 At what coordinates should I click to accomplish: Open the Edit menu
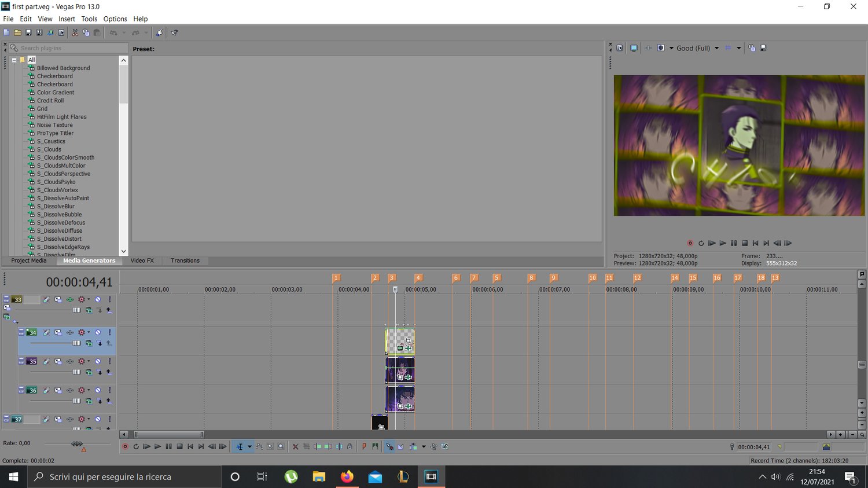click(26, 19)
